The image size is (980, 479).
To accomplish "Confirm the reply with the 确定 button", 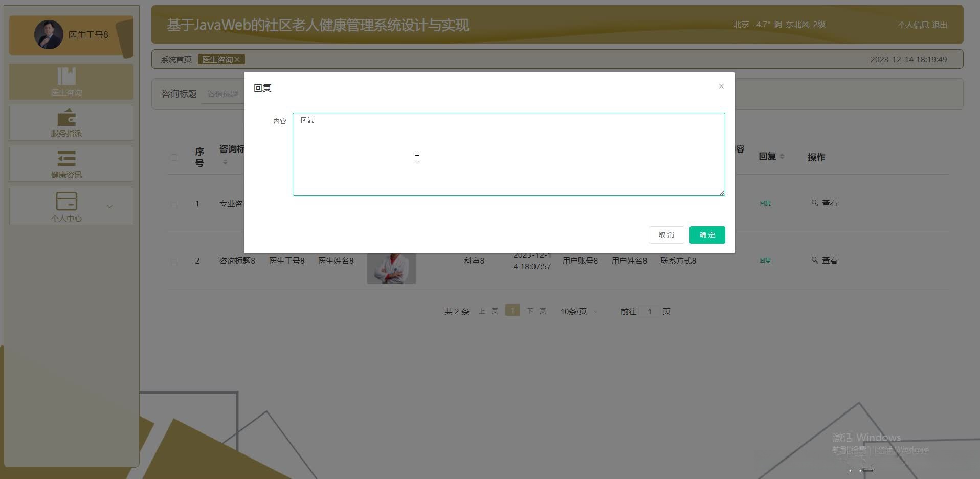I will pos(707,235).
